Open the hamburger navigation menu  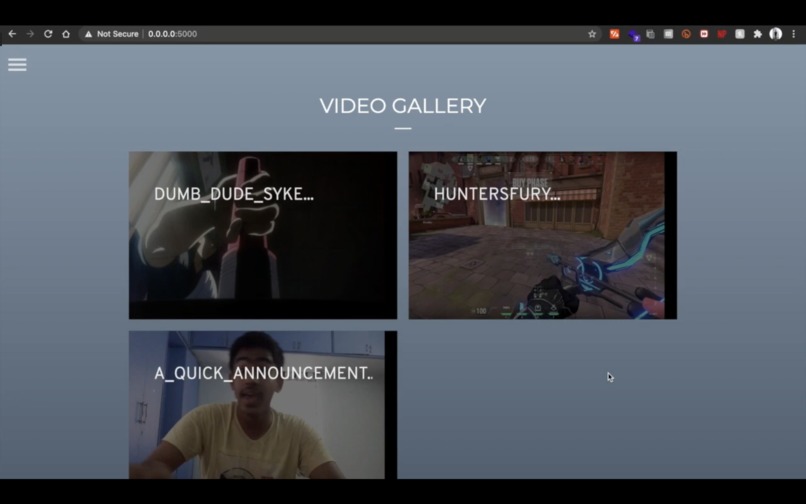click(x=17, y=64)
